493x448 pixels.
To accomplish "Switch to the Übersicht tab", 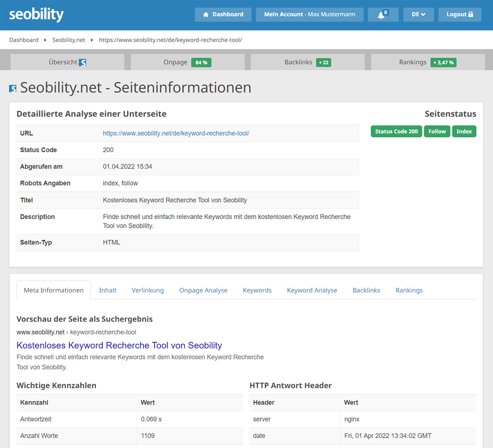I will [67, 62].
